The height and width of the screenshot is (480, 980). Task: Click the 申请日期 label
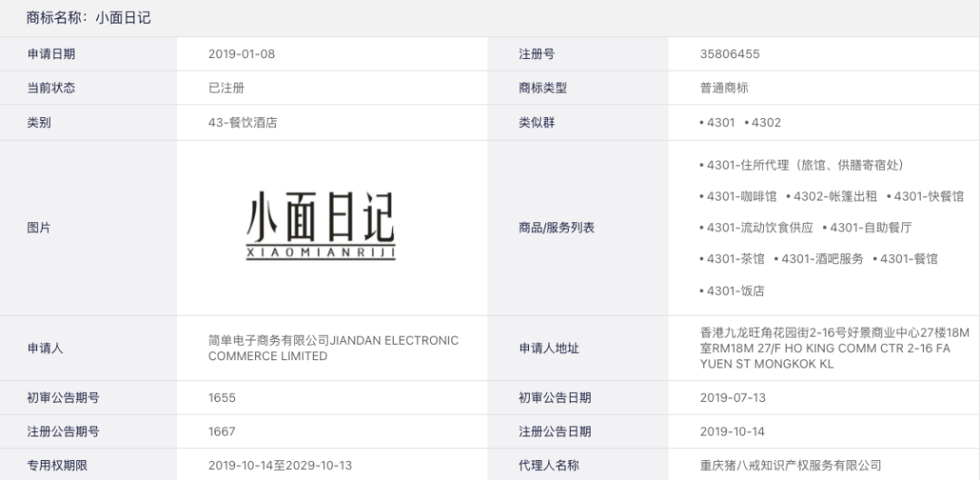point(51,54)
